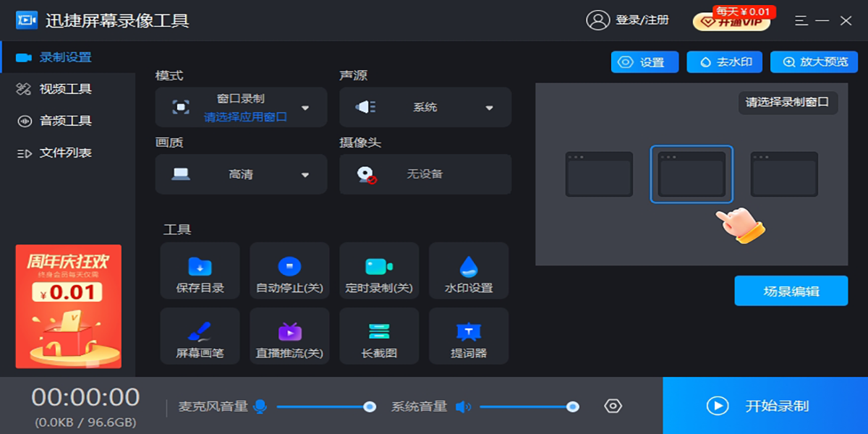Select the 屏幕画笔 screen pen tool
Viewport: 868px width, 434px height.
[x=200, y=336]
